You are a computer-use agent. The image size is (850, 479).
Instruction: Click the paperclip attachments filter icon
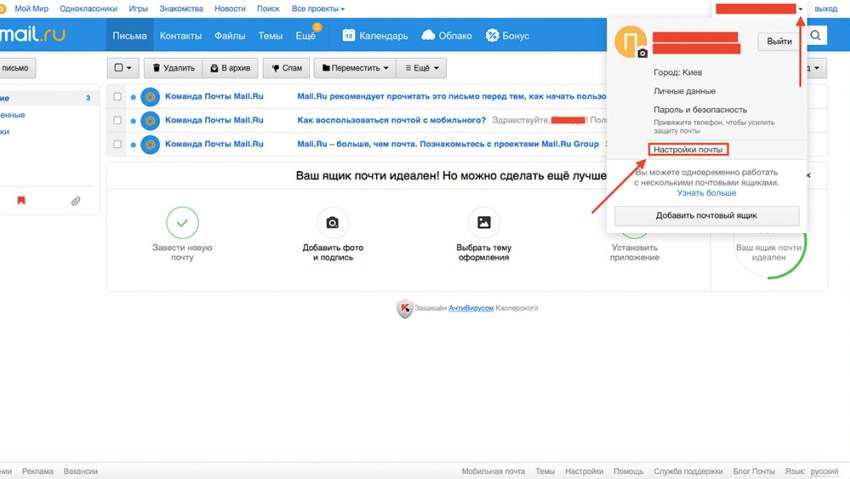75,201
